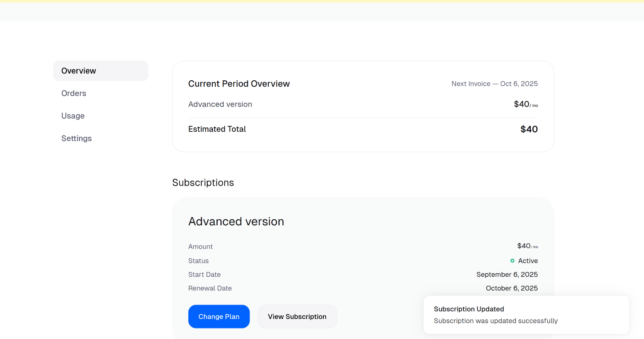644x339 pixels.
Task: Select the Advanced version line item
Action: pyautogui.click(x=220, y=105)
